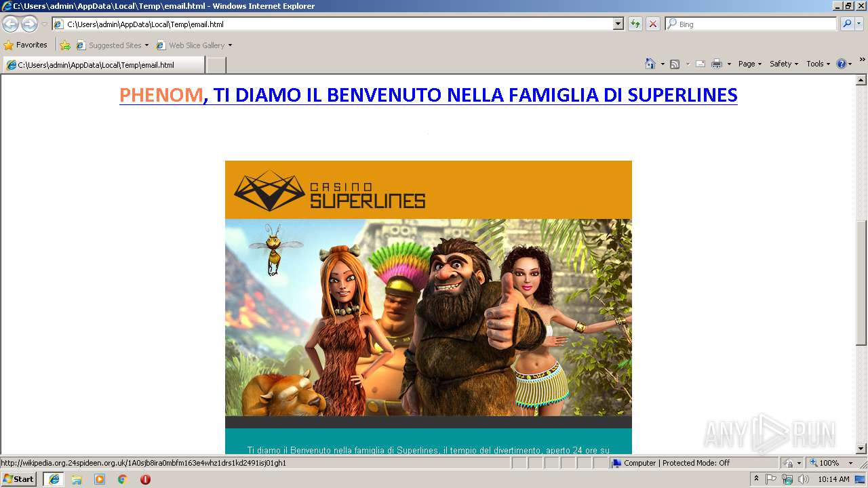Image resolution: width=868 pixels, height=488 pixels.
Task: Open a new blank tab
Action: (216, 65)
